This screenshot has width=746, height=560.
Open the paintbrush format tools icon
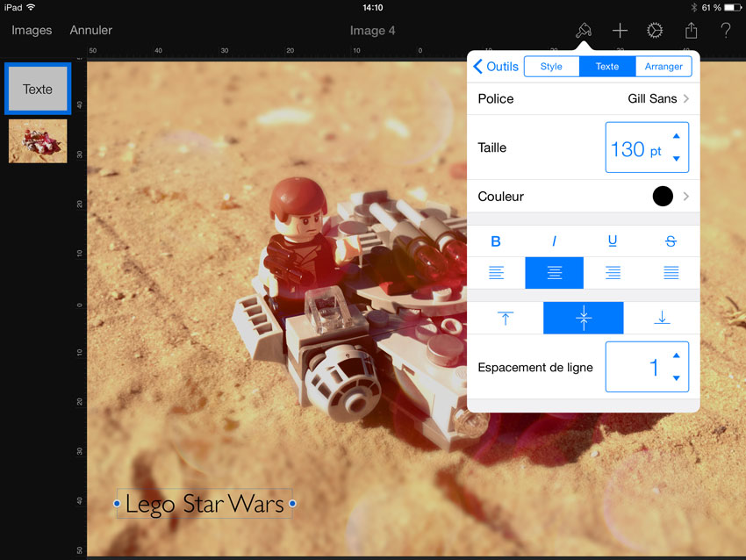(583, 31)
